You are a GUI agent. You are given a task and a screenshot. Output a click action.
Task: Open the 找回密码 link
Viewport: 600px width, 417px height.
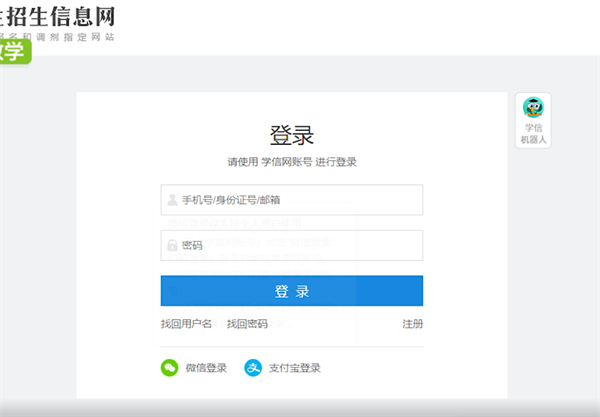pyautogui.click(x=247, y=324)
